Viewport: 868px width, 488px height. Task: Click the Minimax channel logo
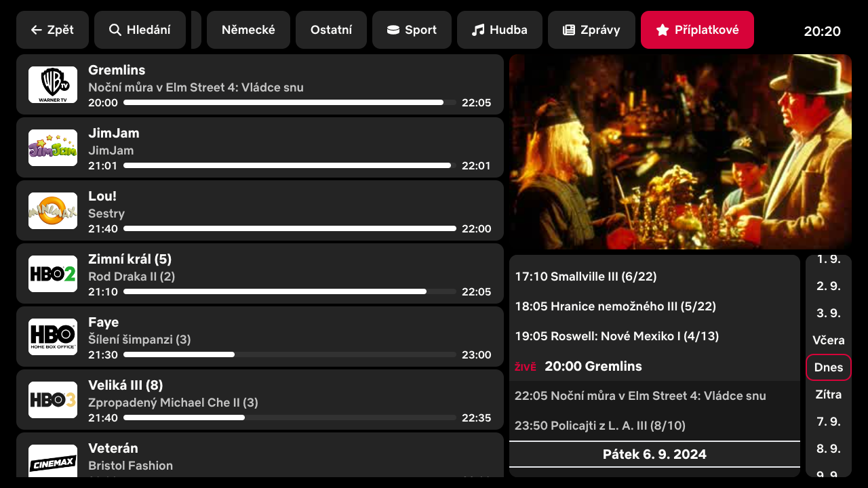53,211
